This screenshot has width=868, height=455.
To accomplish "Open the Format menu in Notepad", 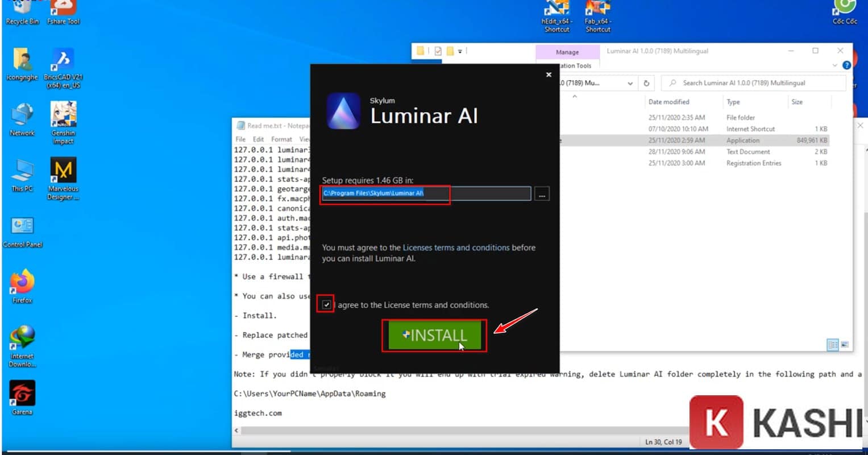I will (x=281, y=138).
